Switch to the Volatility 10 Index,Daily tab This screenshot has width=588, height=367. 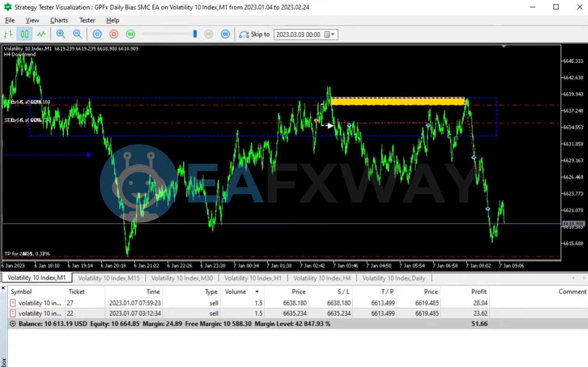tap(394, 278)
